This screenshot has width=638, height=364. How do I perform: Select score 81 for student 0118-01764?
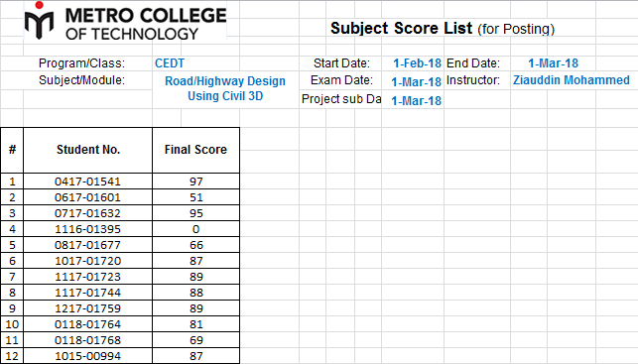tap(195, 324)
